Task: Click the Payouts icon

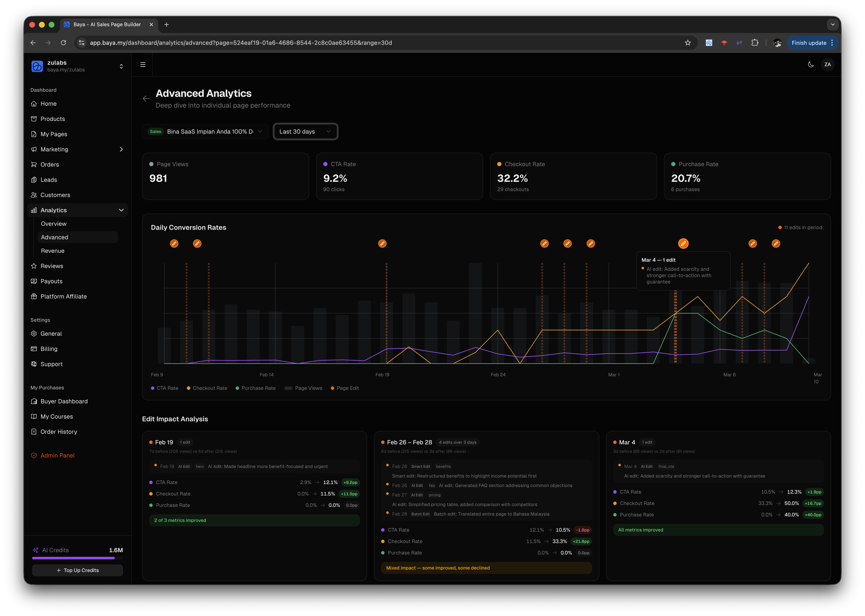Action: click(34, 281)
